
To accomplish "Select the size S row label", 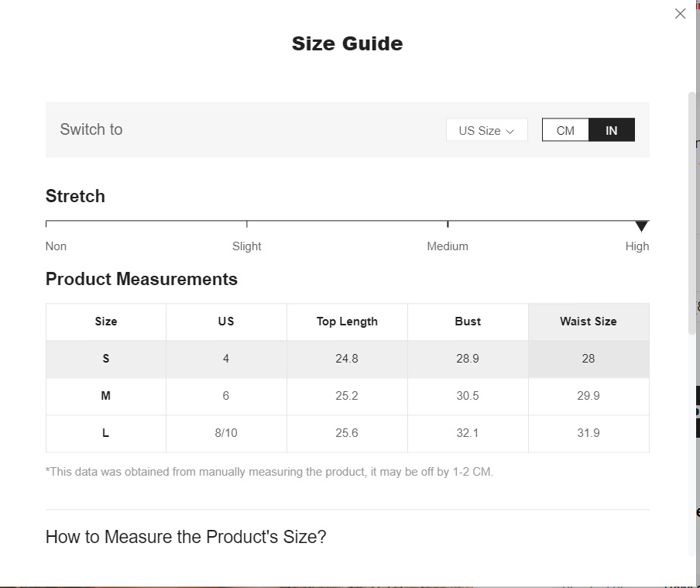I will (106, 359).
